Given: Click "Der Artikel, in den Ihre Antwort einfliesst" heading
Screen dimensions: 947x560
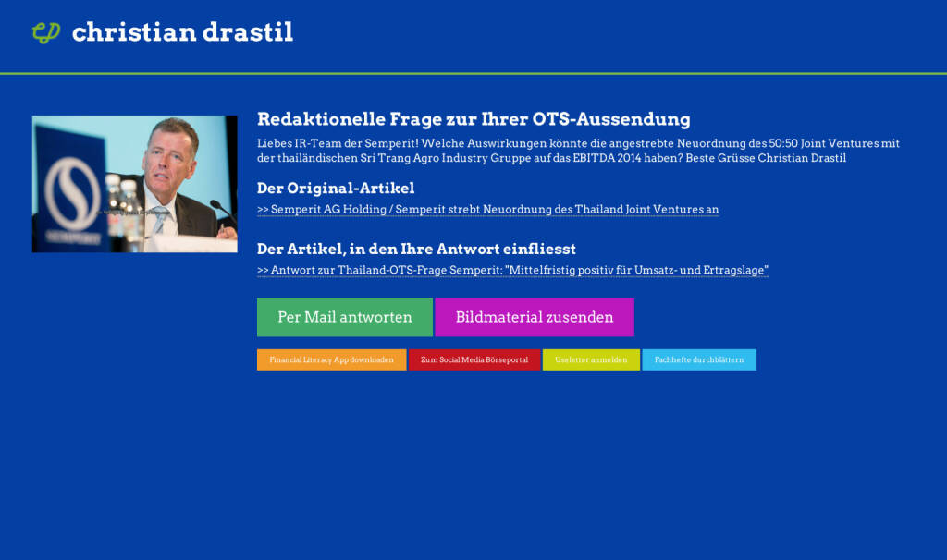Looking at the screenshot, I should (x=429, y=250).
